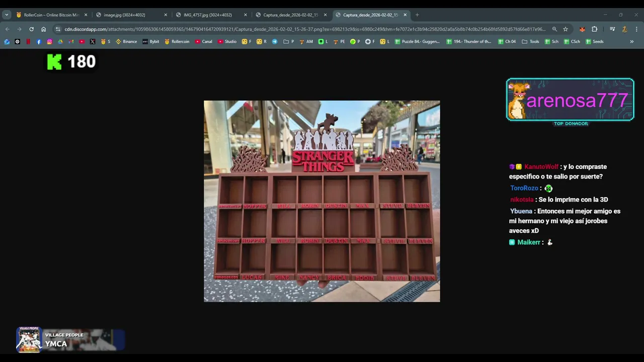Image resolution: width=644 pixels, height=362 pixels.
Task: Open the Extensions puzzle-piece menu
Action: tap(594, 29)
